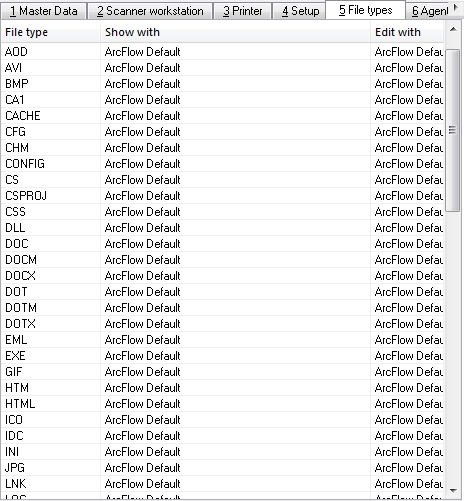Click the Show with column header

point(235,32)
